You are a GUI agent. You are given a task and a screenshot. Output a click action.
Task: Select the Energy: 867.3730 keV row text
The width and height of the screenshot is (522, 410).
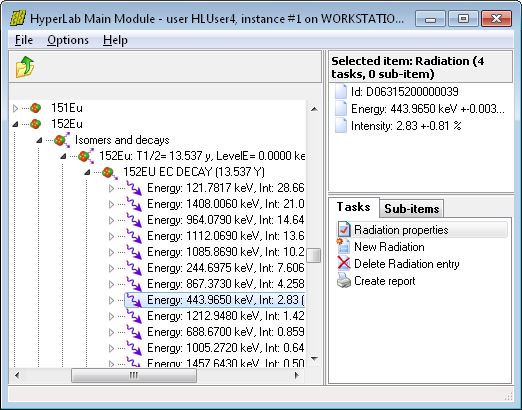(x=226, y=284)
